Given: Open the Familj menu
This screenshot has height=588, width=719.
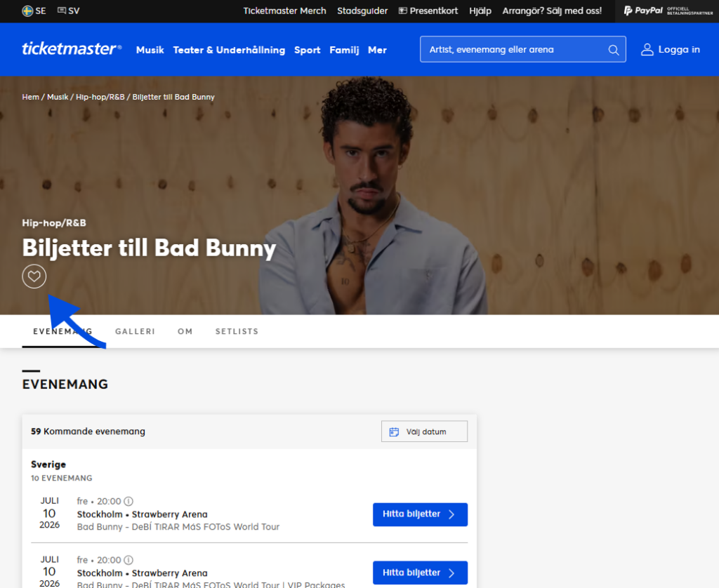Looking at the screenshot, I should 344,50.
